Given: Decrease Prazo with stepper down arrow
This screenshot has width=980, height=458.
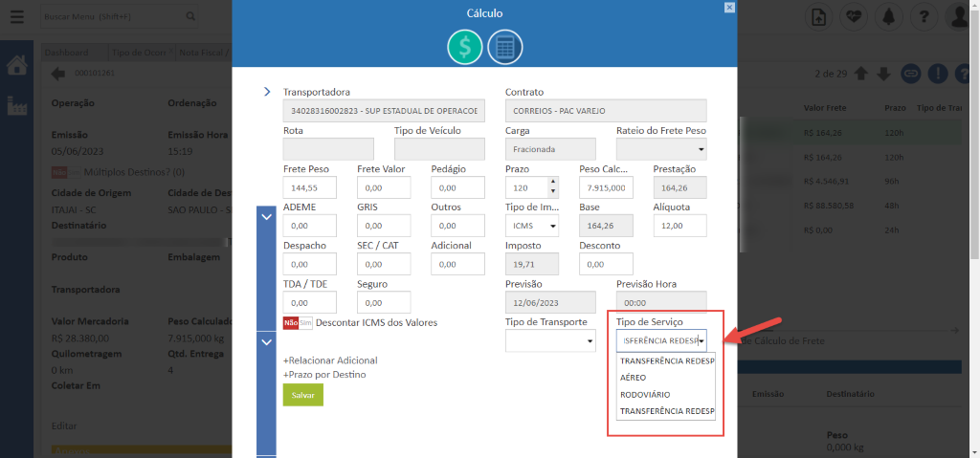Looking at the screenshot, I should (552, 192).
